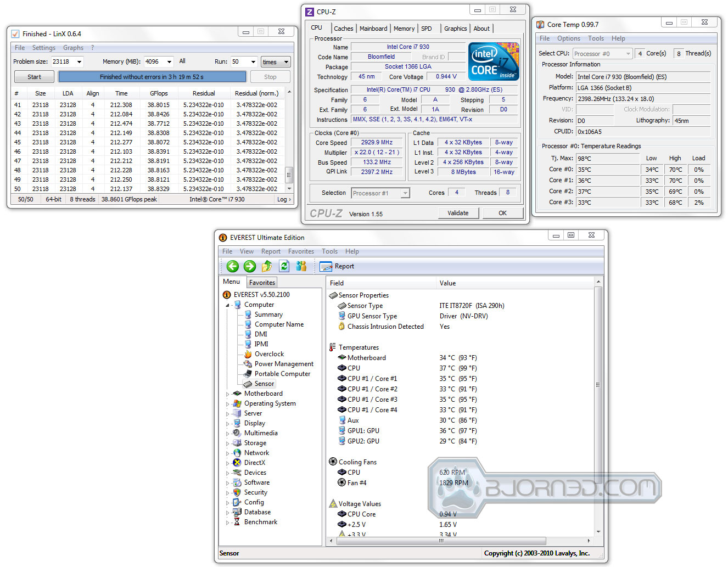This screenshot has height=567, width=728.
Task: Open DMI item in EVEREST tree
Action: click(x=261, y=334)
